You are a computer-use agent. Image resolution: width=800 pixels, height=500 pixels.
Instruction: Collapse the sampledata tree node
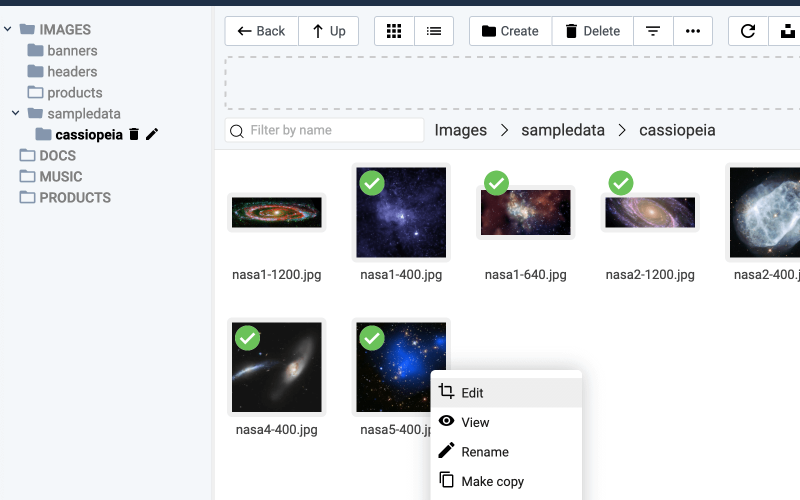tap(16, 113)
